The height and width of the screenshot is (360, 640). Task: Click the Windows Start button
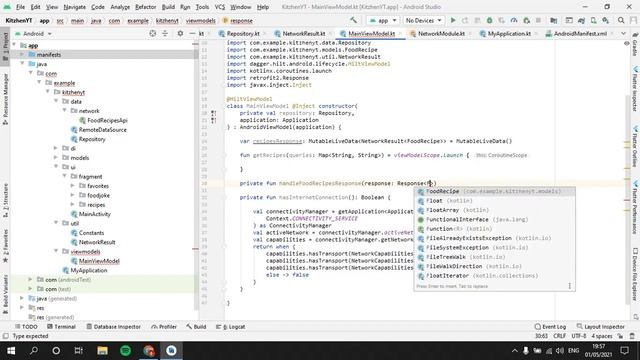point(11,350)
